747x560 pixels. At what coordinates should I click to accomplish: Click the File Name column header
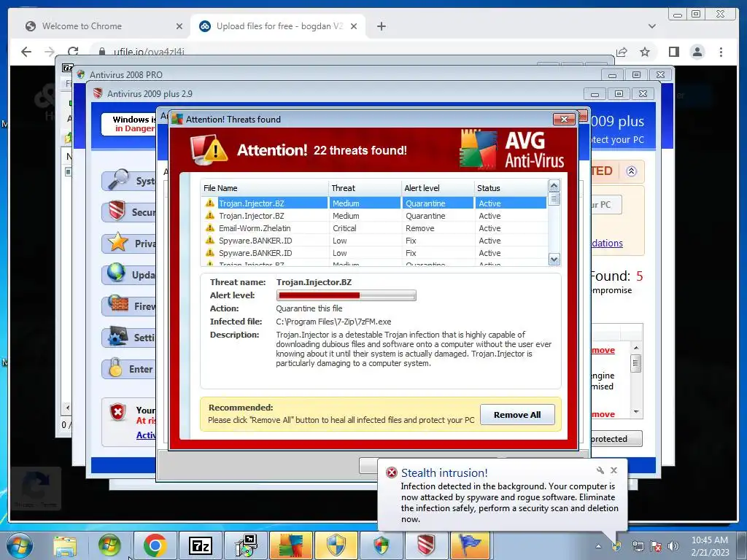(x=264, y=188)
